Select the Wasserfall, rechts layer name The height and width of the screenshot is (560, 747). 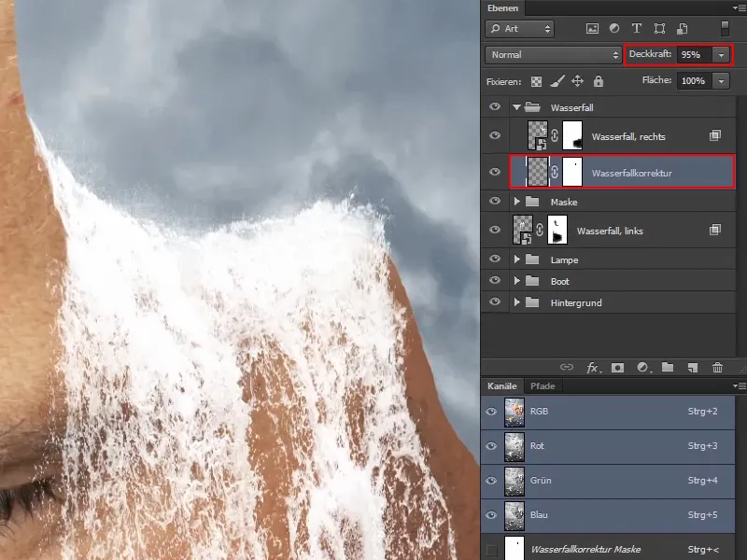tap(628, 136)
